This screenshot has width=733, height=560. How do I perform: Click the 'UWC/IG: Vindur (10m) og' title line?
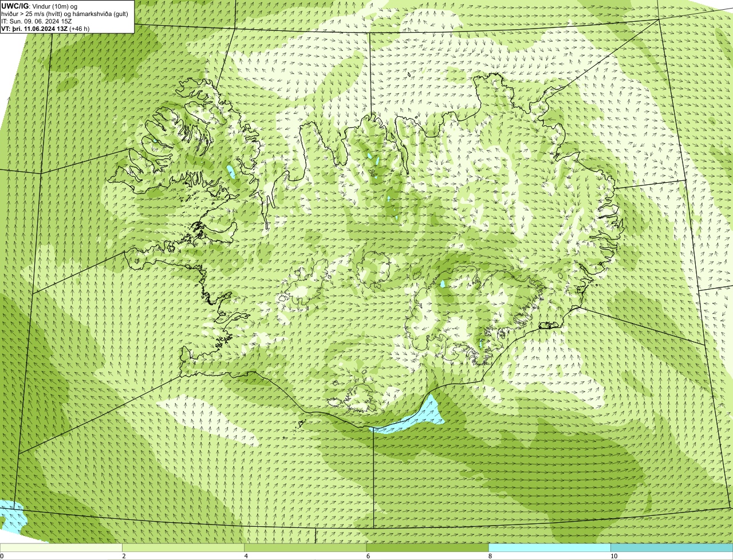pos(40,6)
